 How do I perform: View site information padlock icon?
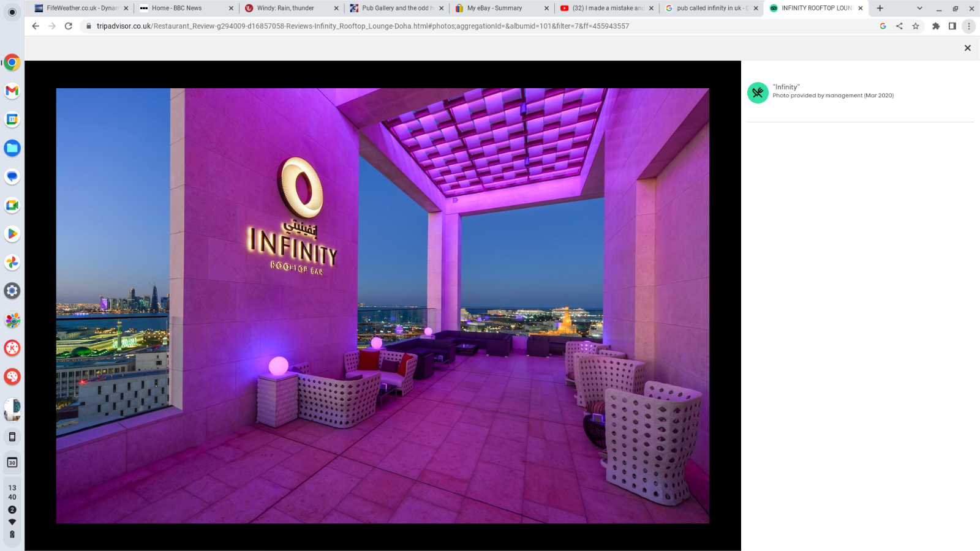[x=89, y=26]
